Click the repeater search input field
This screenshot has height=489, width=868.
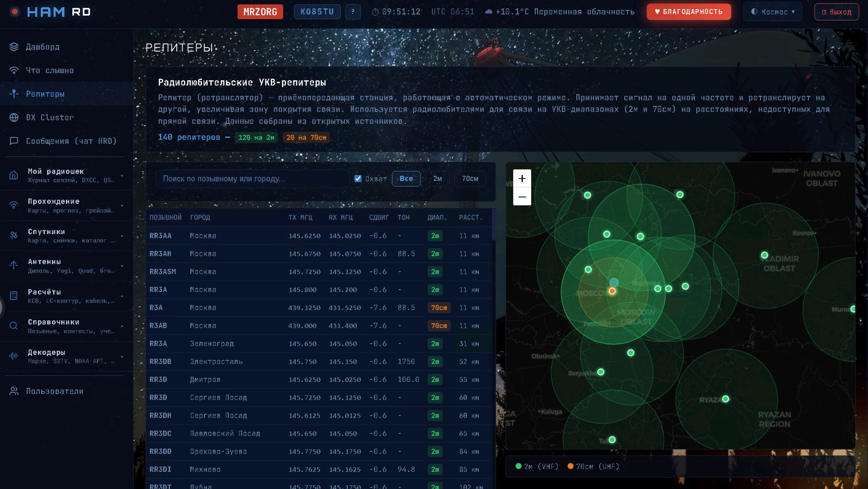pyautogui.click(x=252, y=179)
